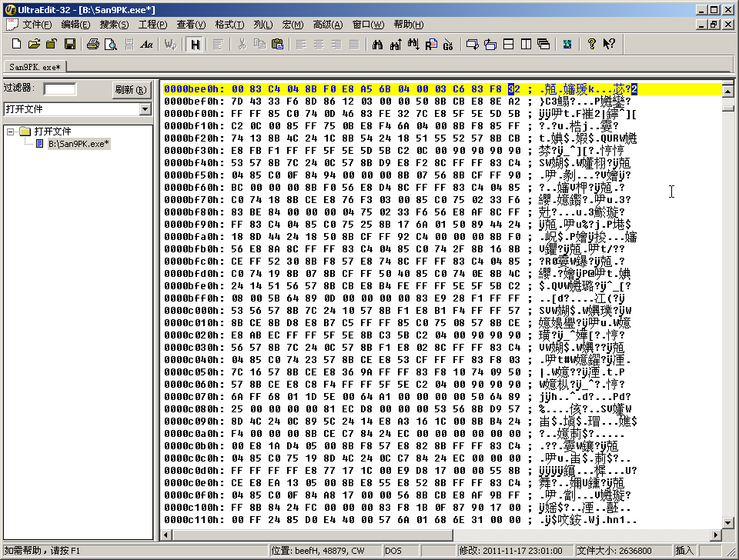Toggle the font Aa toolbar button

(147, 45)
